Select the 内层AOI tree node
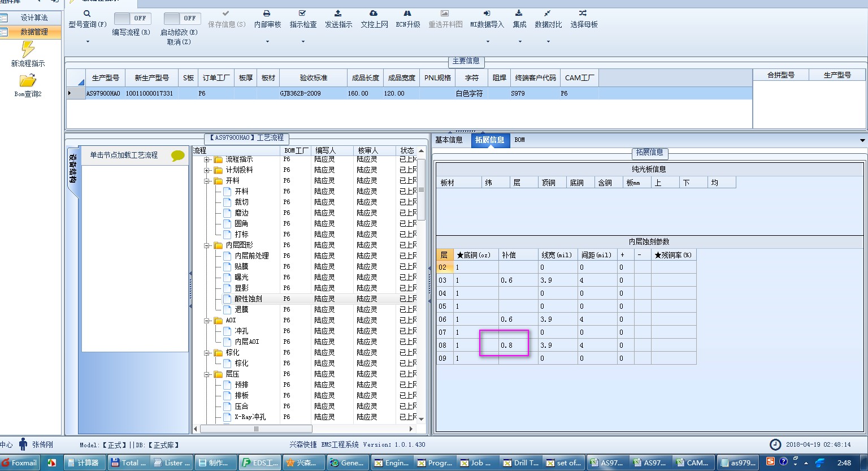This screenshot has height=471, width=868. click(247, 342)
